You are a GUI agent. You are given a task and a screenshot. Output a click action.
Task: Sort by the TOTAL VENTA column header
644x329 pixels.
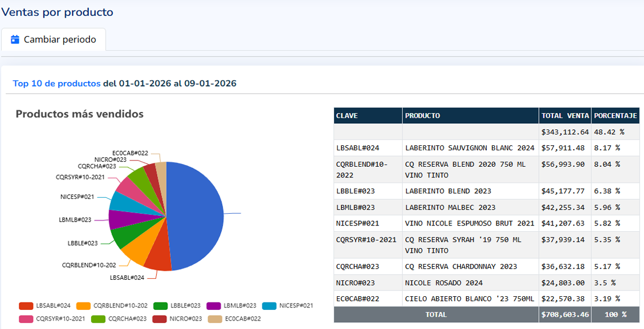coord(564,115)
